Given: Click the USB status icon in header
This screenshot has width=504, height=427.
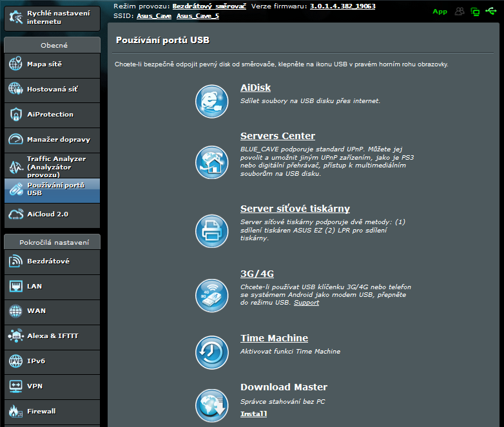Looking at the screenshot, I should coord(491,11).
